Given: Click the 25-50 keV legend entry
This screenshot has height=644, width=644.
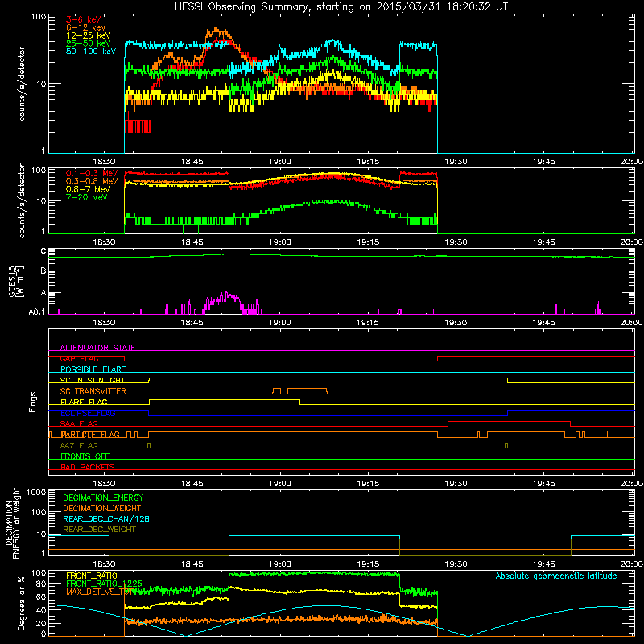Looking at the screenshot, I should click(x=89, y=43).
